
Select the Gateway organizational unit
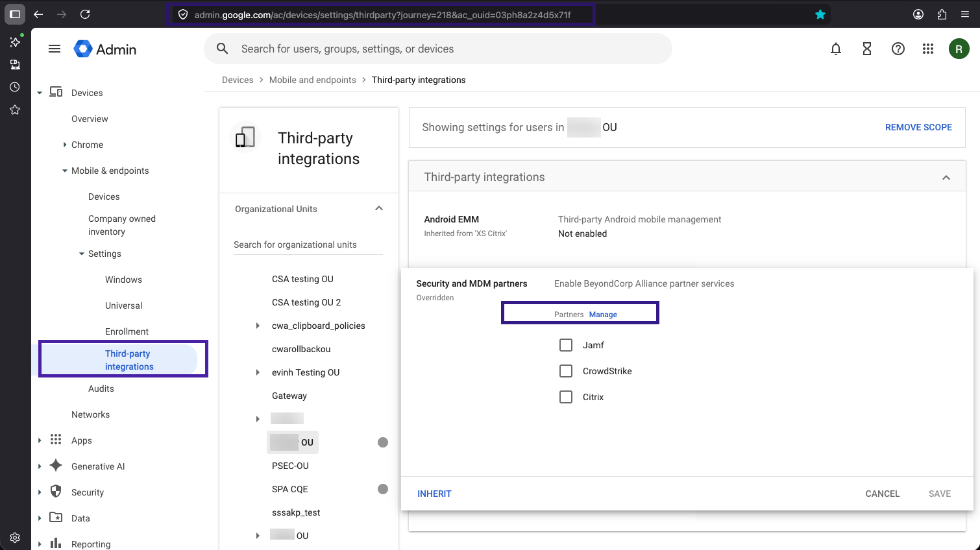[289, 396]
